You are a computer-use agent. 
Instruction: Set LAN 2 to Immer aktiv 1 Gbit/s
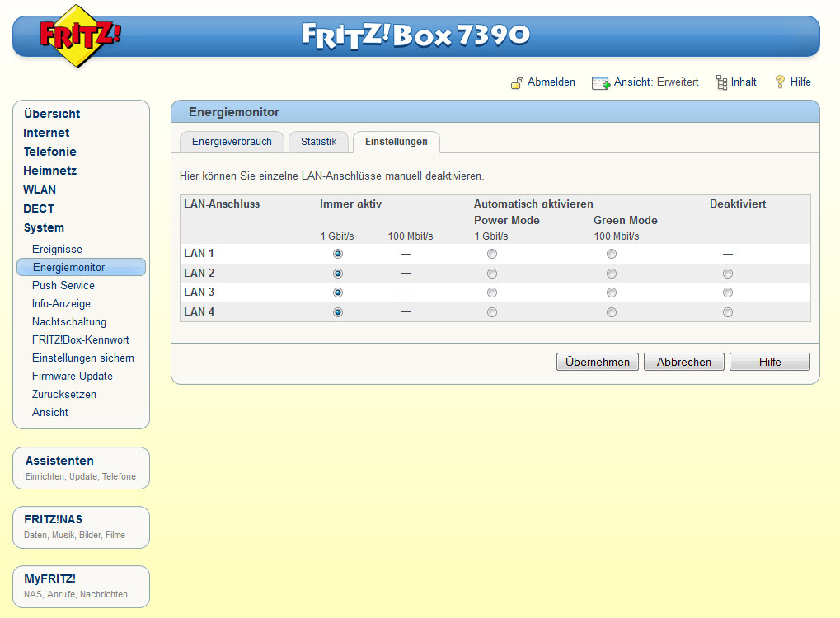coord(338,274)
